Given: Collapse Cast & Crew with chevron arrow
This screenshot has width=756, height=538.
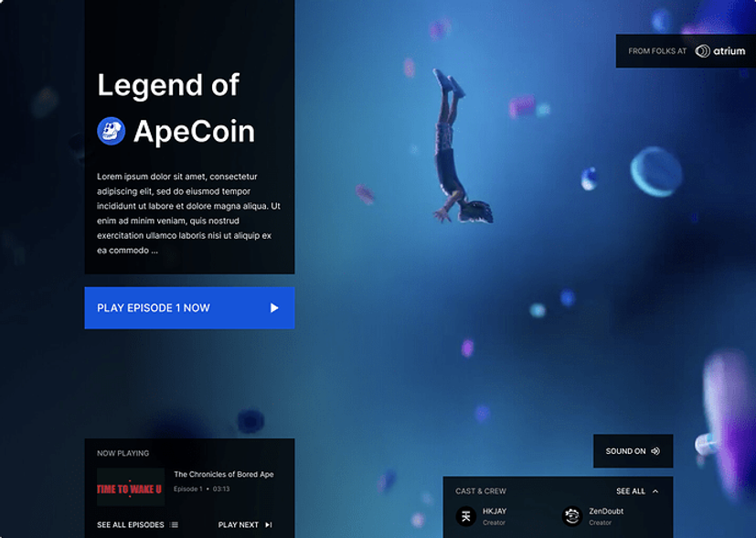Looking at the screenshot, I should click(x=655, y=491).
